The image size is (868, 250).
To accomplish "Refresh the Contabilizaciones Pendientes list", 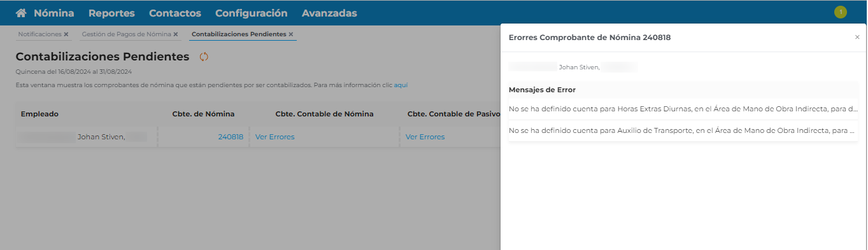I will coord(204,57).
